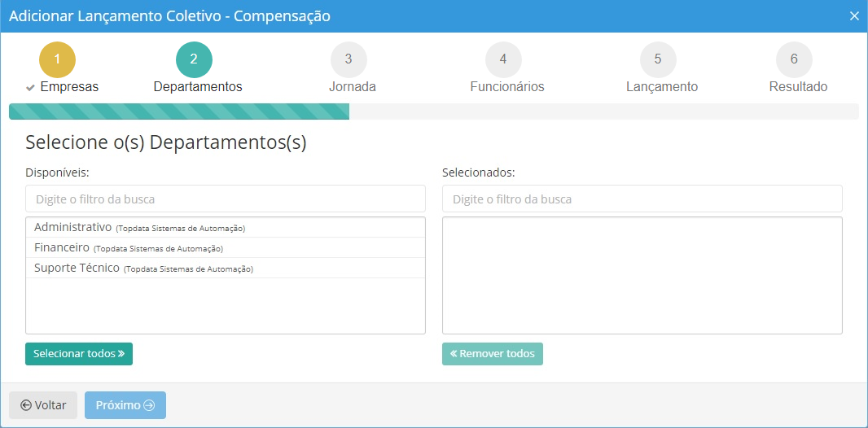This screenshot has height=428, width=868.
Task: Click step 6 Resultado circle
Action: pos(794,59)
